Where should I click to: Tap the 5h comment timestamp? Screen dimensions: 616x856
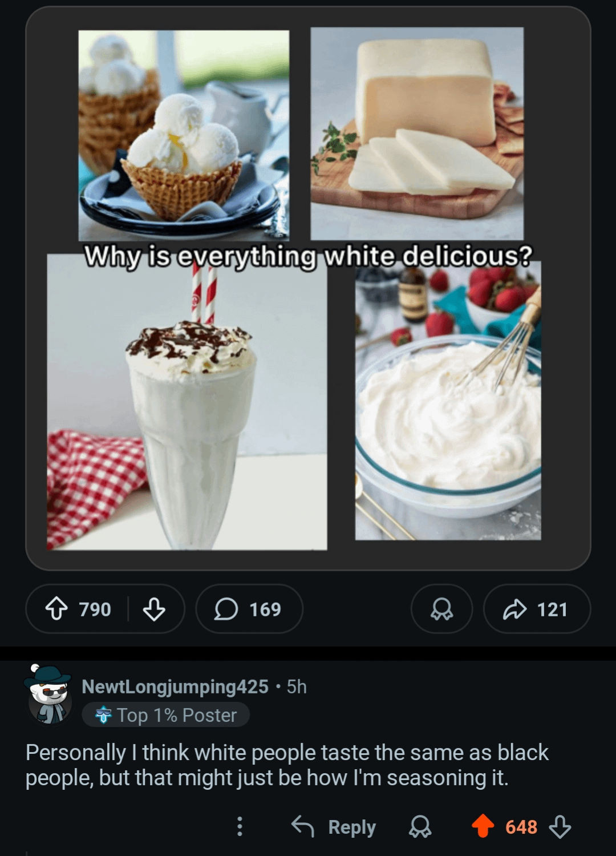297,687
